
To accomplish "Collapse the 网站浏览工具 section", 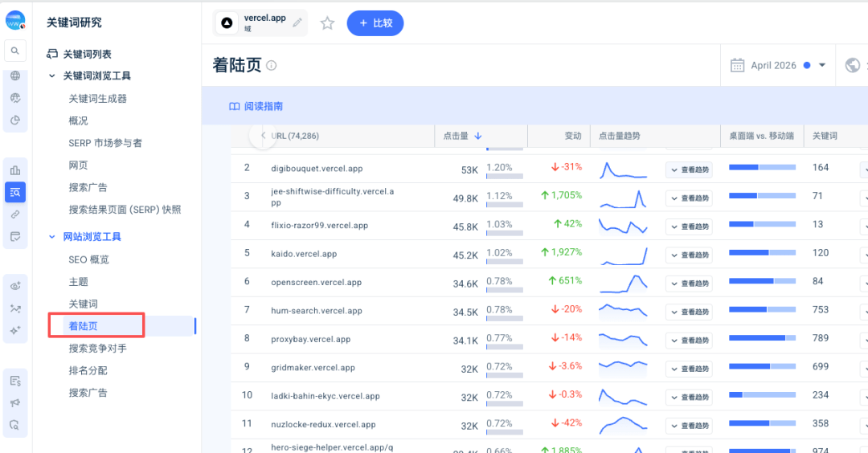I will (x=52, y=237).
